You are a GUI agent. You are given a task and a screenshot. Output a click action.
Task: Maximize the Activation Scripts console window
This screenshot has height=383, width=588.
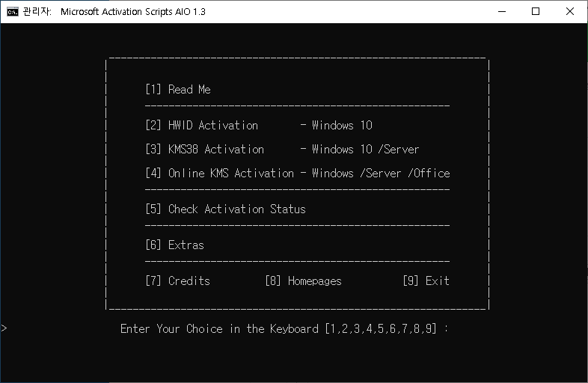536,12
